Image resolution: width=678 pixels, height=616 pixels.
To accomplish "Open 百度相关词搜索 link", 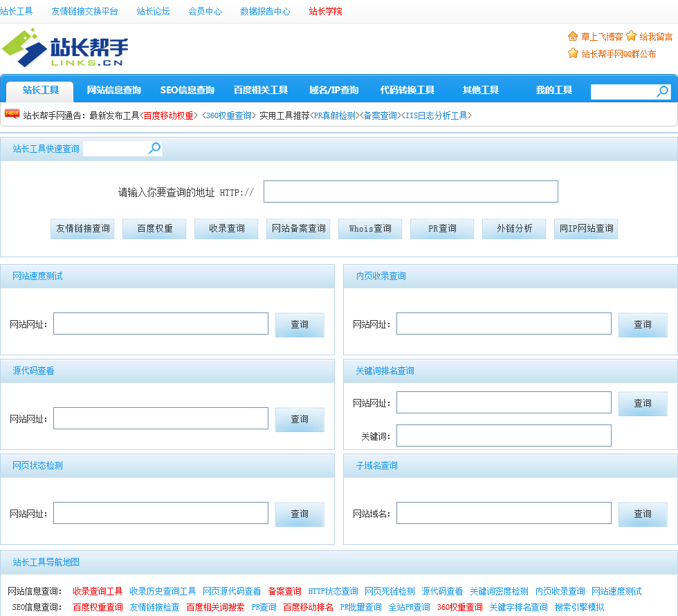I will pyautogui.click(x=215, y=607).
